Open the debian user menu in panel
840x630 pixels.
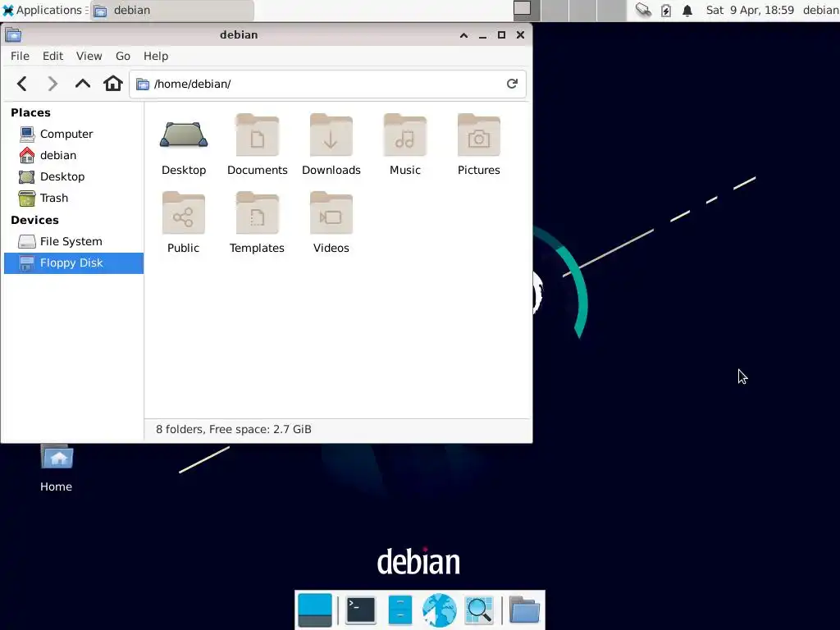pos(820,10)
